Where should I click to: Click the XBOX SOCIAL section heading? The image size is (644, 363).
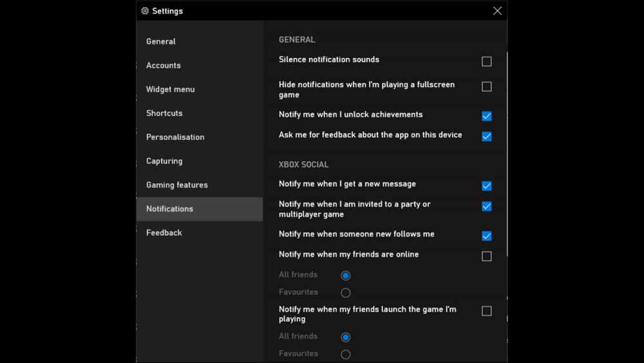(x=303, y=164)
